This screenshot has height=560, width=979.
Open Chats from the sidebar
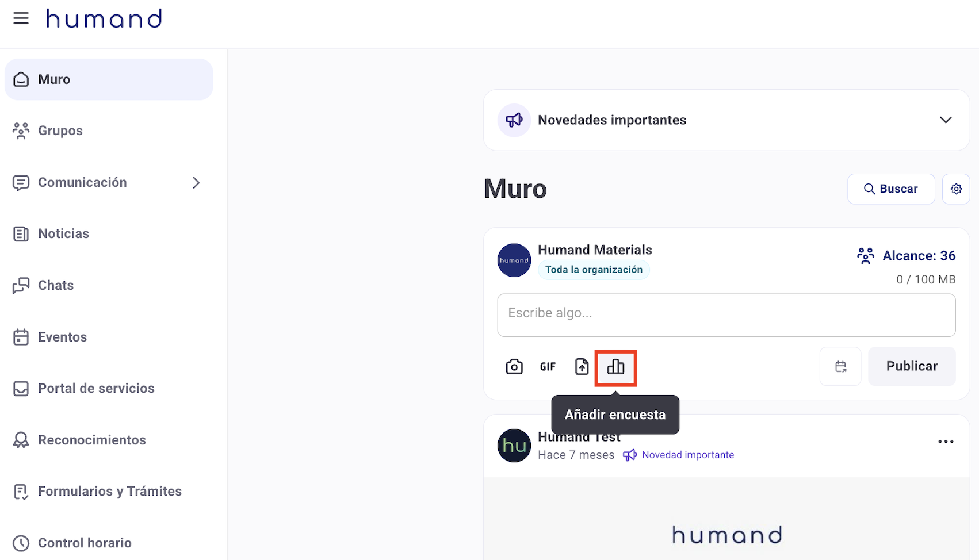[56, 286]
